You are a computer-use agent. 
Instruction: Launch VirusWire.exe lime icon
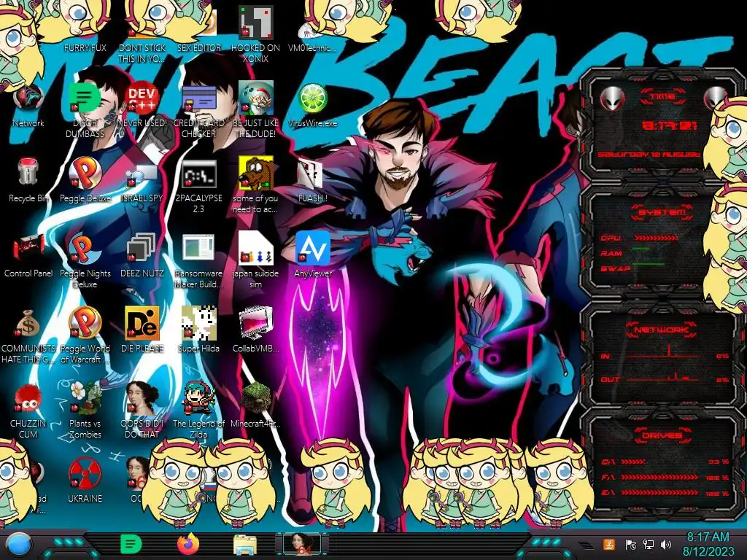click(x=312, y=106)
